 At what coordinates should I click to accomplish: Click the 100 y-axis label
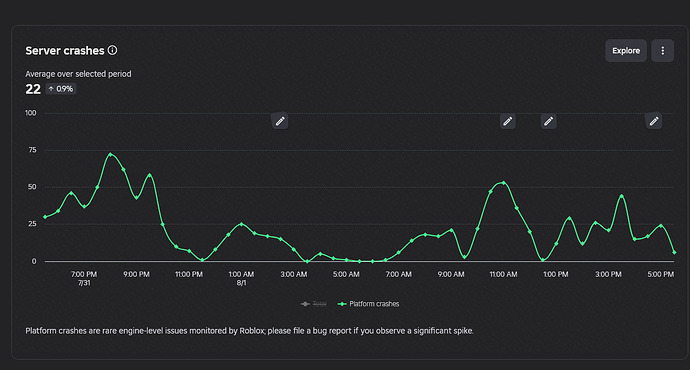30,113
